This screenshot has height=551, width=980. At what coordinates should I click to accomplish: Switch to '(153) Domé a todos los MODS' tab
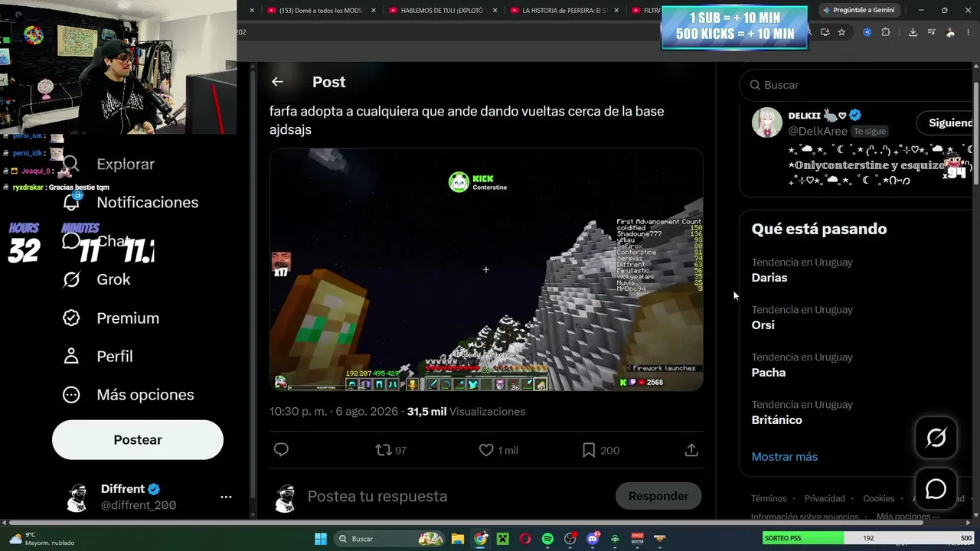(322, 11)
